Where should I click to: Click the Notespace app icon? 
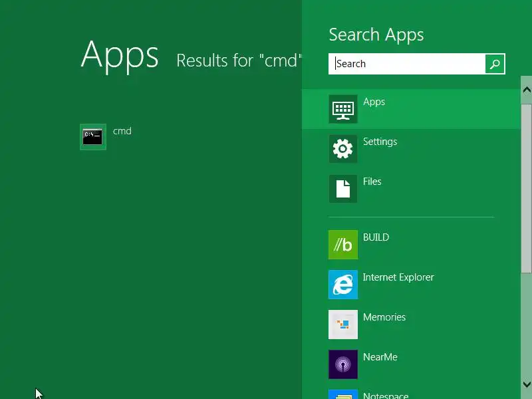tap(343, 394)
